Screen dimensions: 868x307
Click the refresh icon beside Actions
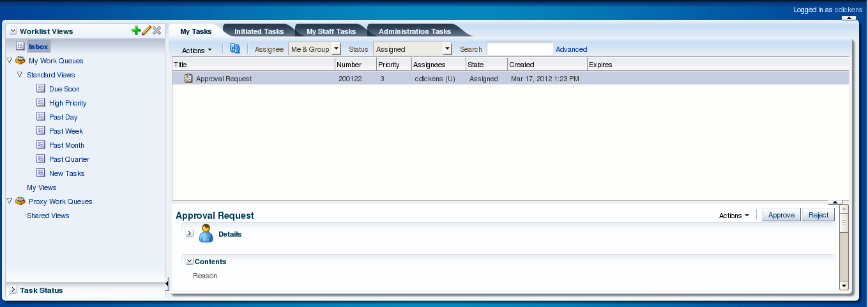tap(234, 49)
